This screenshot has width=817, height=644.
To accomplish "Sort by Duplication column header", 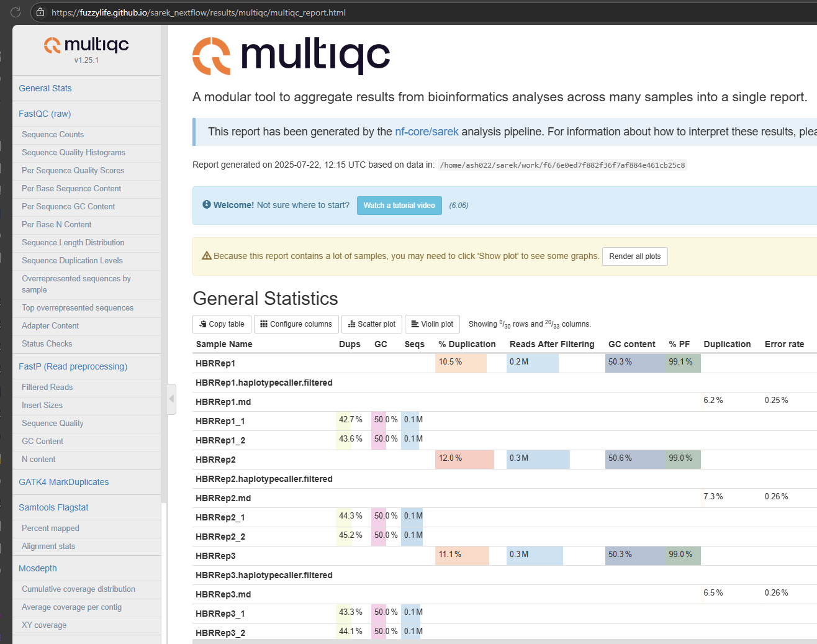I will pos(727,344).
